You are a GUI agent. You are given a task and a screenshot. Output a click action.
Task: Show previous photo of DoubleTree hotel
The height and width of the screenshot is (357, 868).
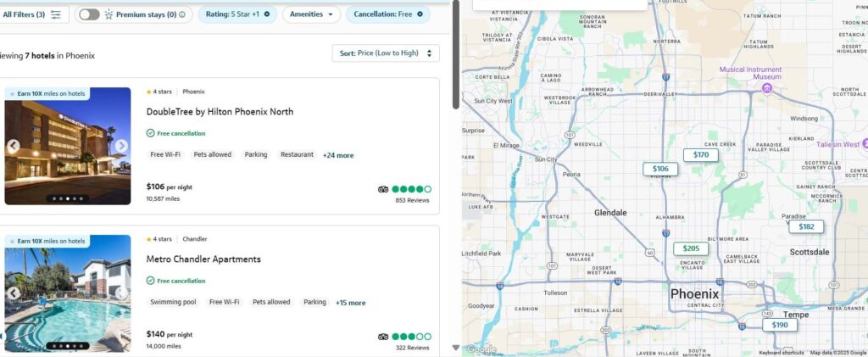pyautogui.click(x=14, y=146)
